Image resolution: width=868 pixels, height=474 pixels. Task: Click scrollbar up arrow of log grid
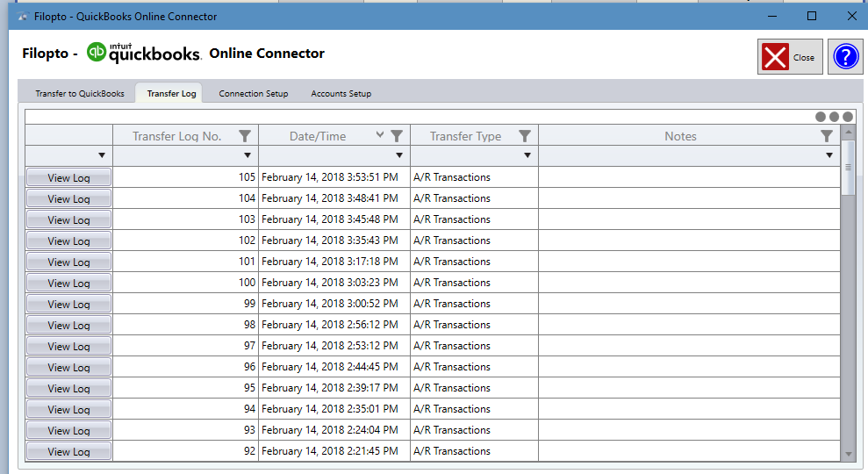tap(848, 132)
